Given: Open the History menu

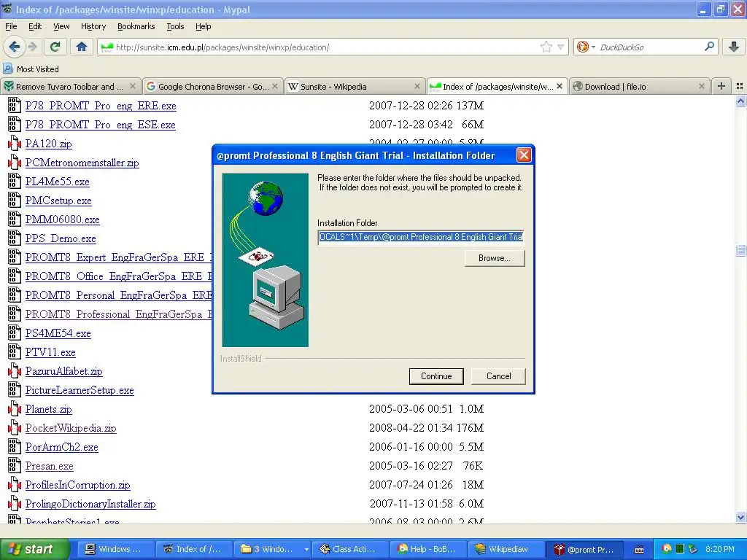Looking at the screenshot, I should pyautogui.click(x=93, y=26).
